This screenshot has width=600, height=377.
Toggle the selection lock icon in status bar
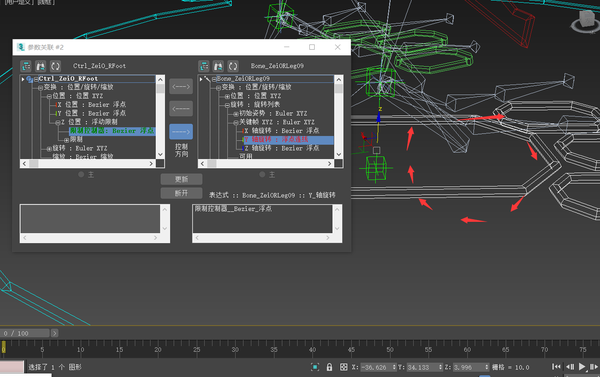tap(329, 367)
